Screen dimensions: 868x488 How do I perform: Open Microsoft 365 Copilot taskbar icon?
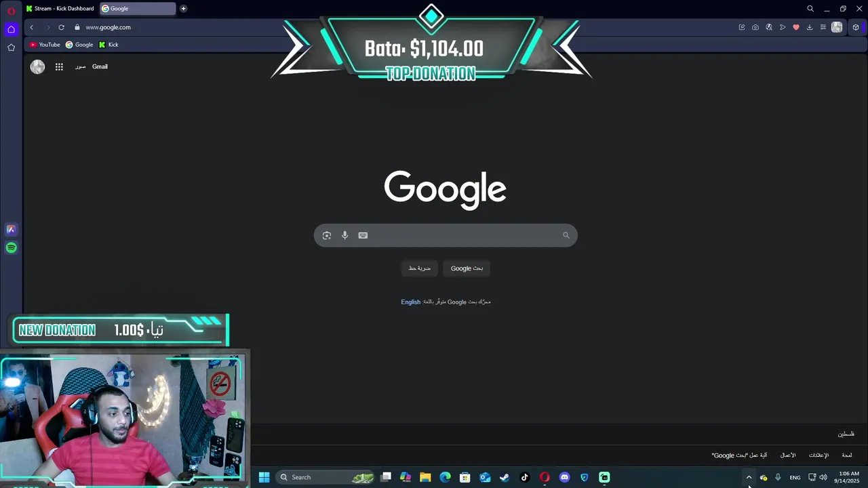coord(406,477)
